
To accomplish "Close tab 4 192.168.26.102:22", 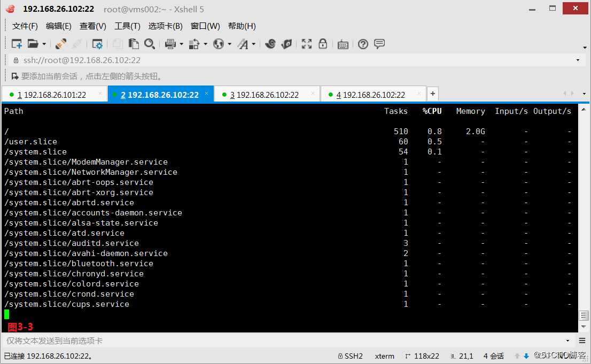I will coord(419,94).
